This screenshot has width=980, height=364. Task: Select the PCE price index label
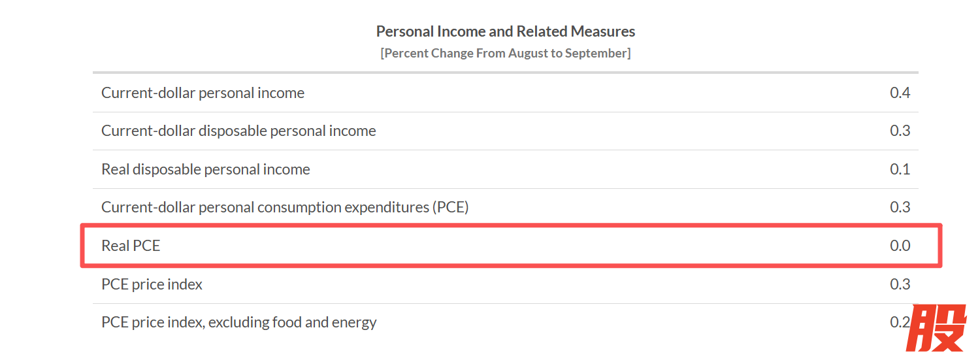(x=152, y=284)
